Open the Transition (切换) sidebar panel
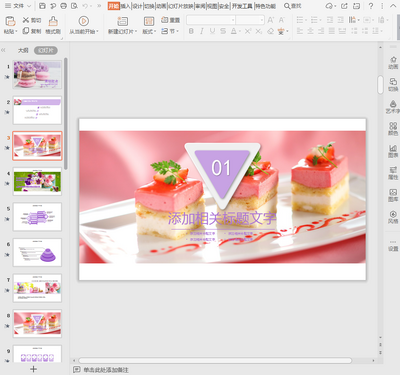The height and width of the screenshot is (375, 400). pos(393,85)
